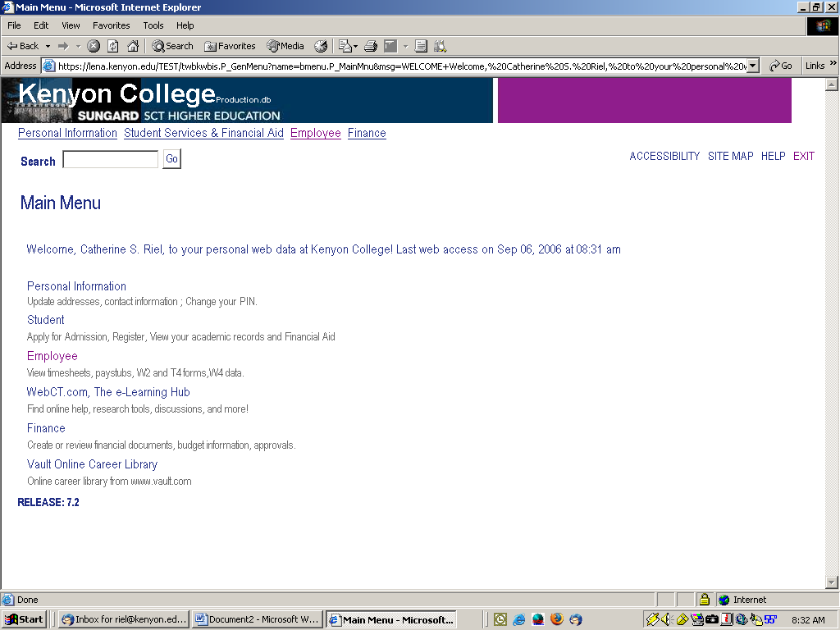This screenshot has width=840, height=630.
Task: Click the vertical scrollbar down arrow
Action: click(x=832, y=582)
